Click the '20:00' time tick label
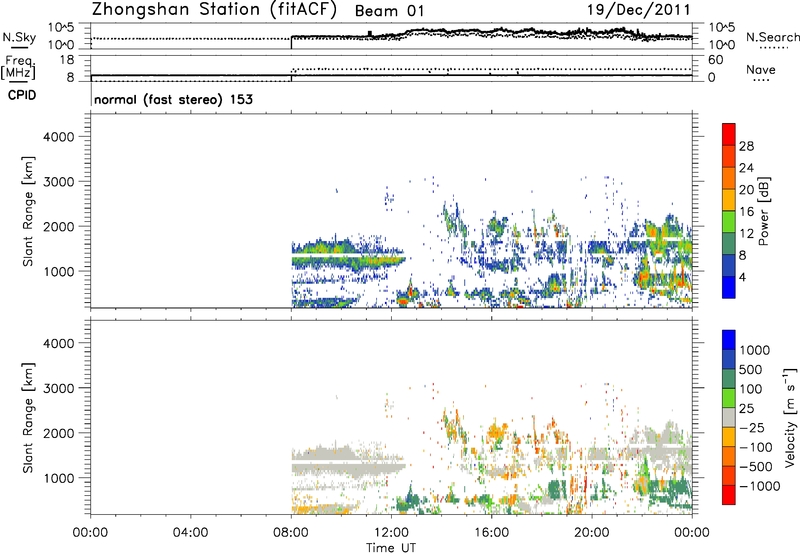Viewport: 800px width, 554px height. click(x=592, y=533)
